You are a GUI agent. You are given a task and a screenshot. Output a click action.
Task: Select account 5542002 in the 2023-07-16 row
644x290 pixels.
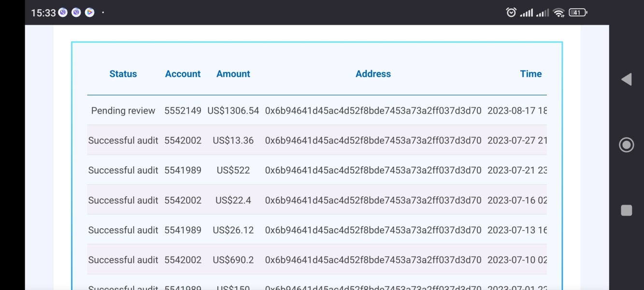pyautogui.click(x=183, y=200)
